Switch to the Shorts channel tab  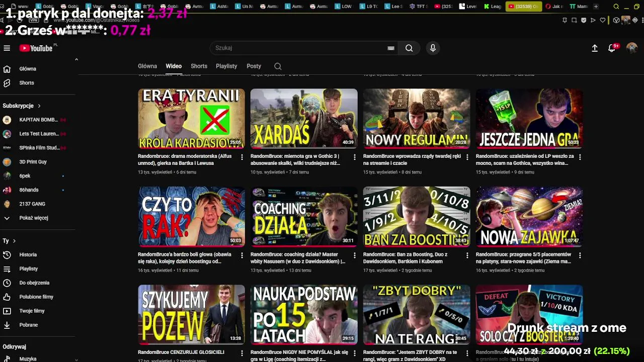199,66
